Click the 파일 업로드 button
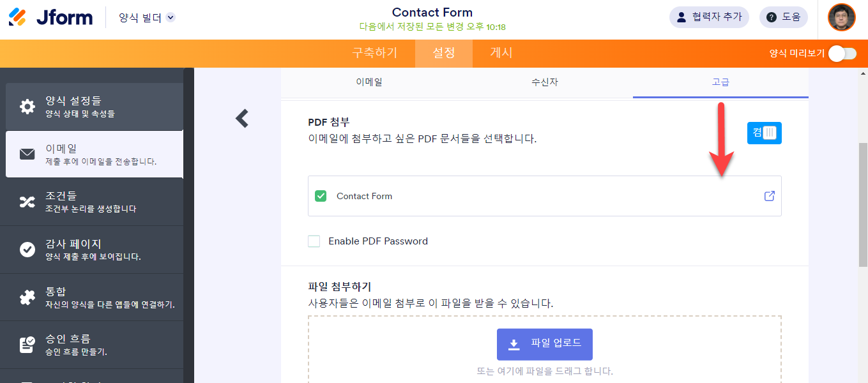The height and width of the screenshot is (383, 868). point(545,344)
